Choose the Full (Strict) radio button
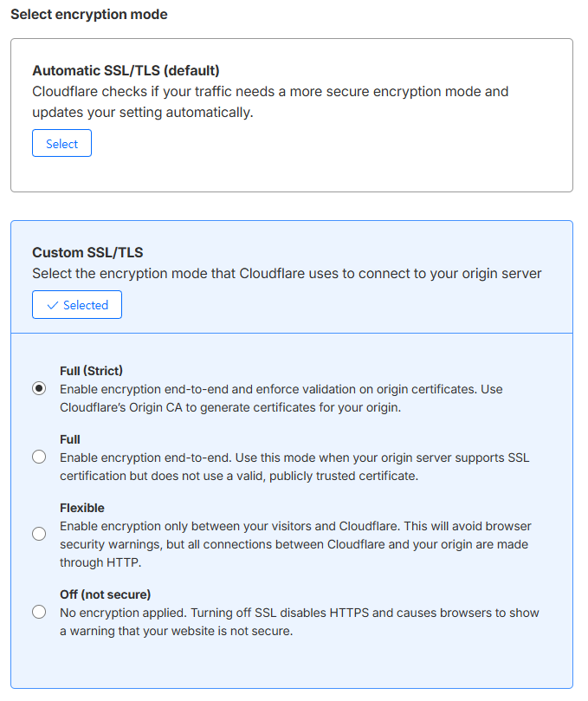The image size is (588, 701). [x=39, y=389]
